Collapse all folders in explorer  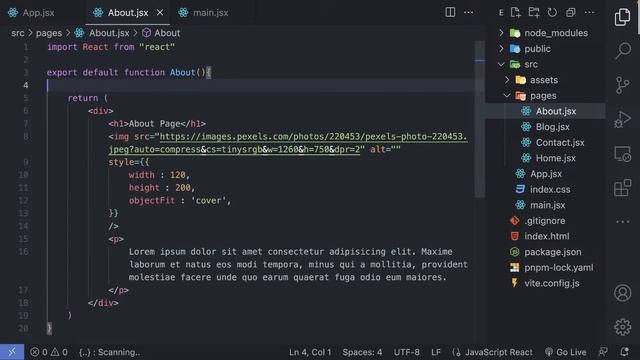[x=571, y=13]
